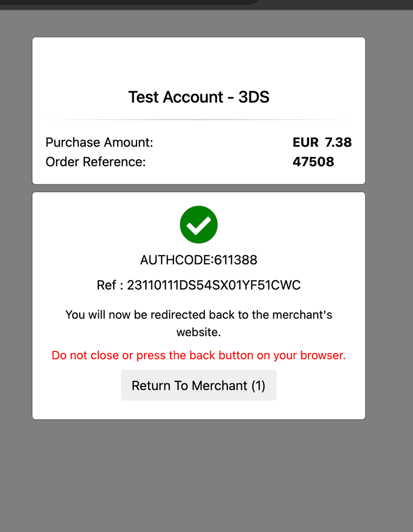Select the AUTHCODE:611388 text
This screenshot has width=413, height=532.
[x=199, y=260]
